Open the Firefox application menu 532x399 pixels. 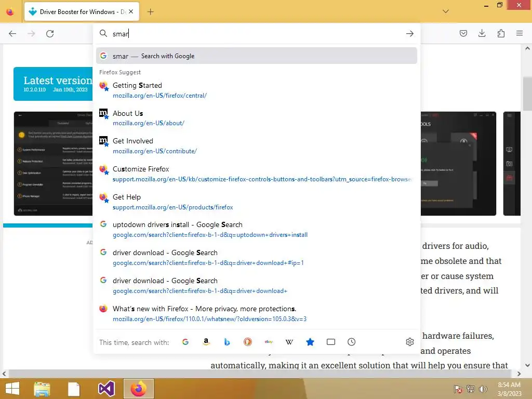pos(520,33)
